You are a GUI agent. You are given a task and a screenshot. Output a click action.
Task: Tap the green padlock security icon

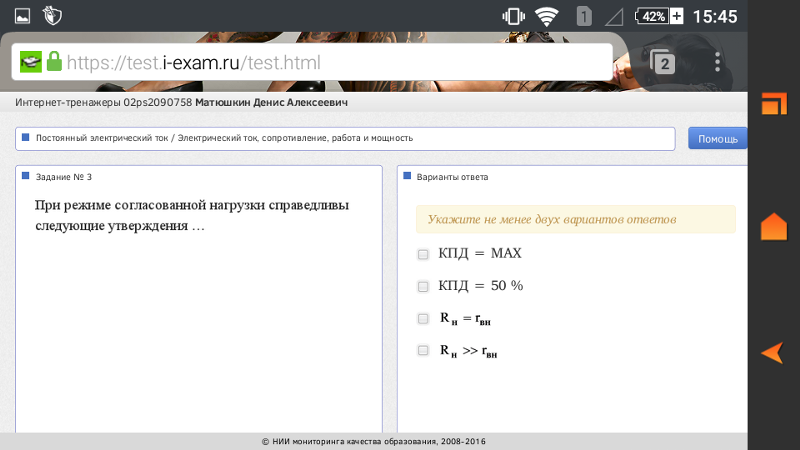[54, 62]
